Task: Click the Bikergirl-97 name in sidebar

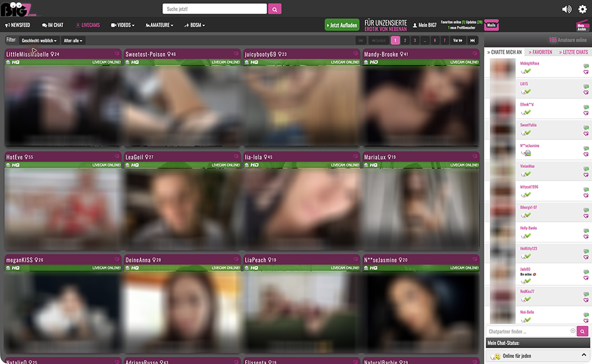Action: coord(529,207)
